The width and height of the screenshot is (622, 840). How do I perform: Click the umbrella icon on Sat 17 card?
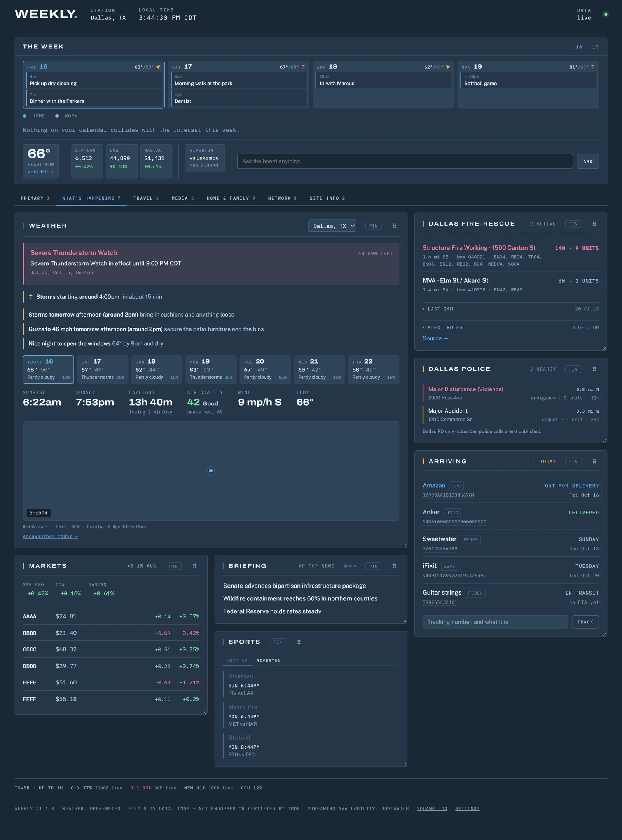point(303,67)
